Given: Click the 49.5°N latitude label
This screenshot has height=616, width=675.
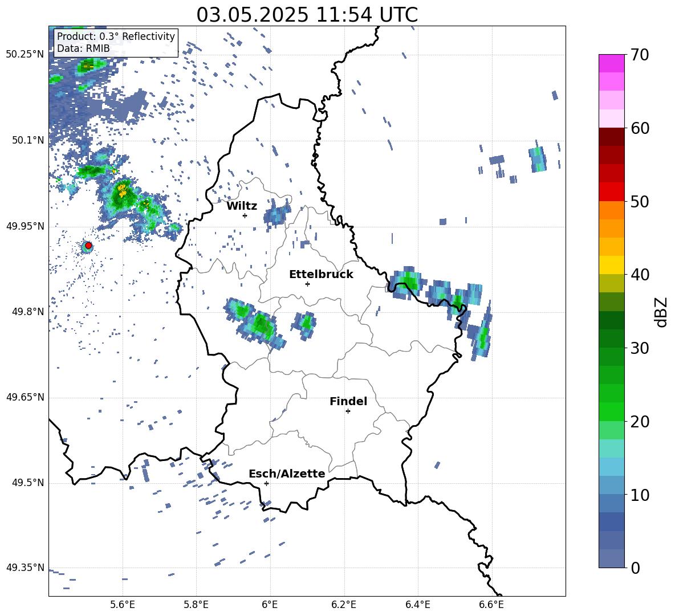Looking at the screenshot, I should pyautogui.click(x=28, y=483).
